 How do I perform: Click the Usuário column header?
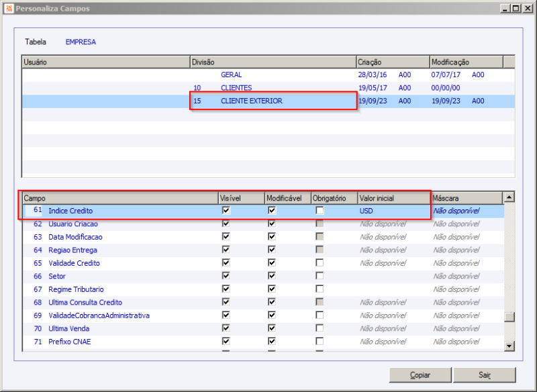pos(106,62)
